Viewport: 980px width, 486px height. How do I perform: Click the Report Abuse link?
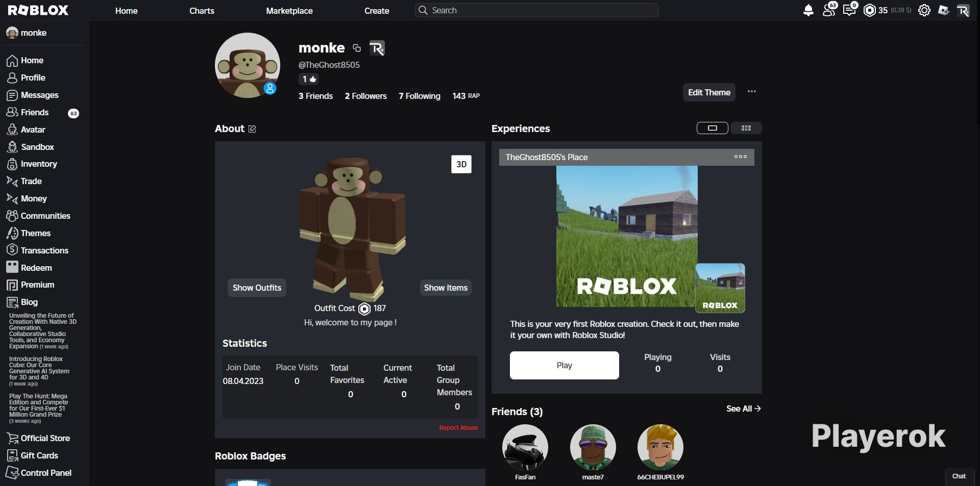pos(458,428)
